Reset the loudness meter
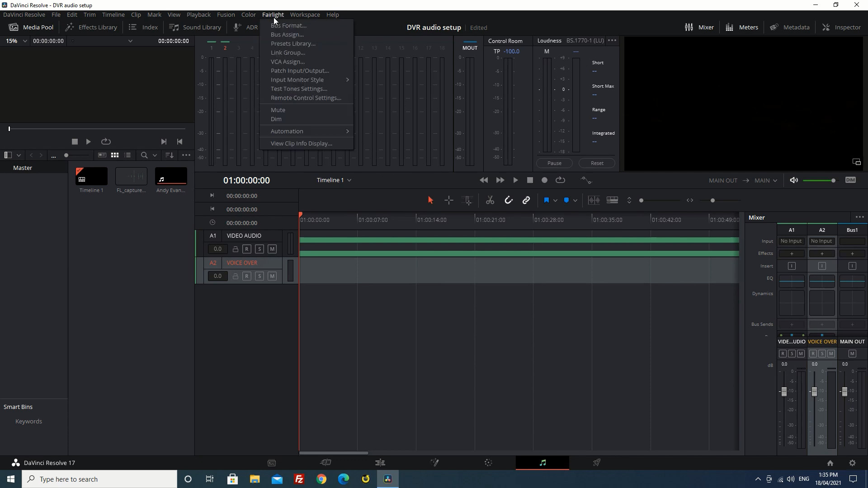Image resolution: width=868 pixels, height=488 pixels. click(597, 163)
